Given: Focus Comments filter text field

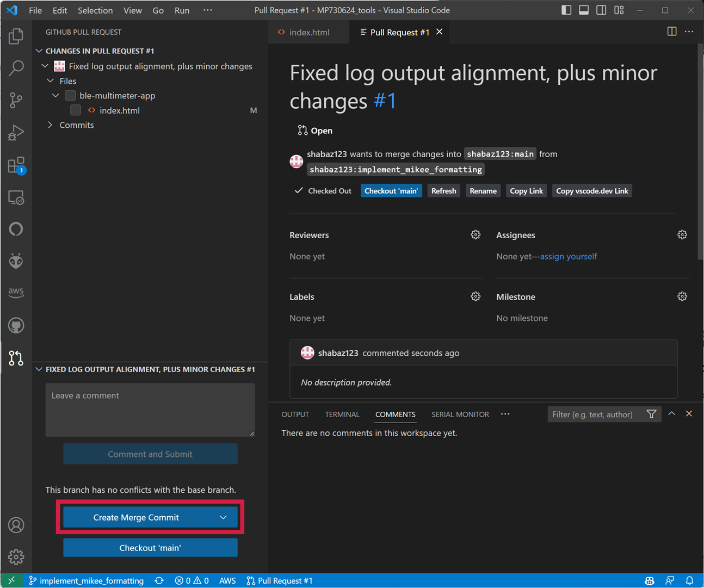Looking at the screenshot, I should tap(595, 414).
